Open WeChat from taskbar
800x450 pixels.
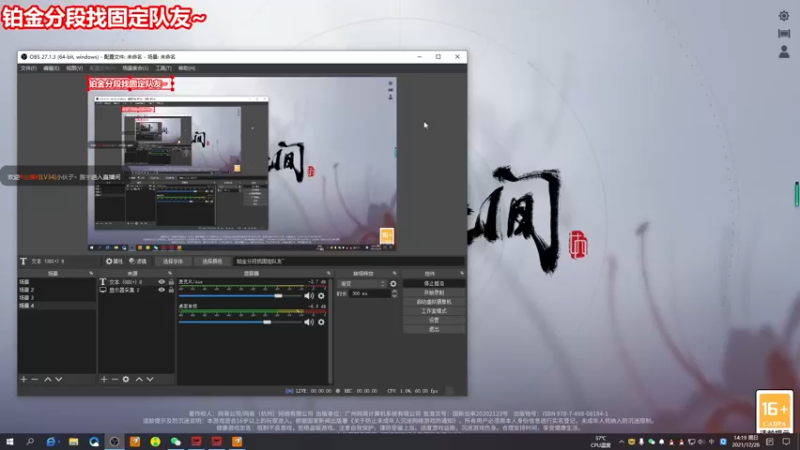(176, 441)
